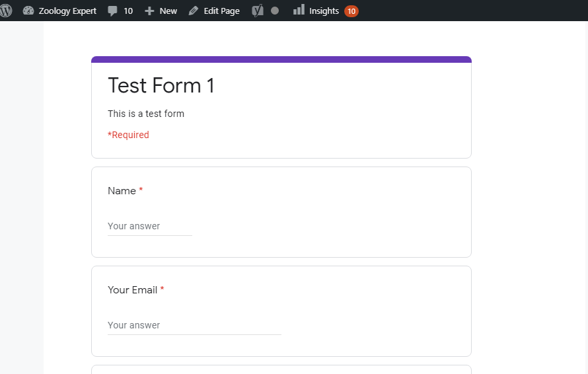The width and height of the screenshot is (588, 374).
Task: Click the Edit Page link
Action: (221, 11)
